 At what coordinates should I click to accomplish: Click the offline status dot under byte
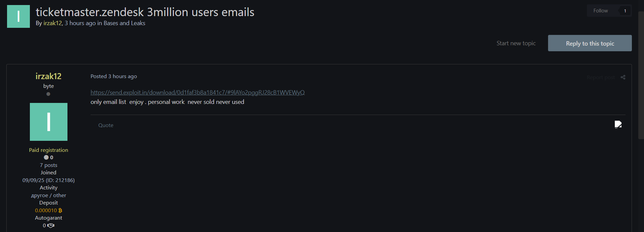click(48, 94)
